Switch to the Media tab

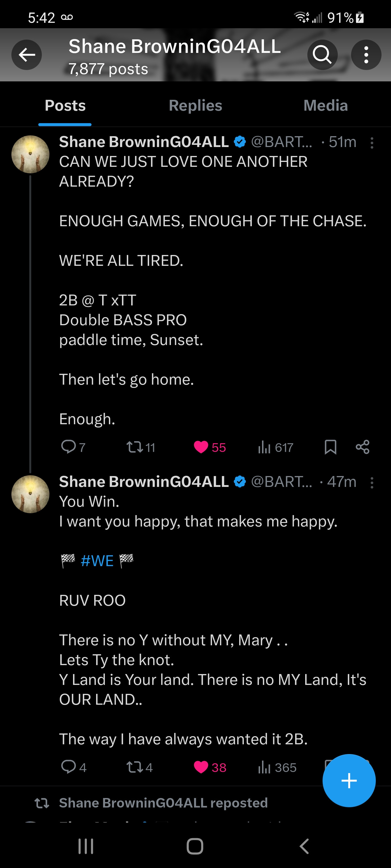tap(325, 106)
